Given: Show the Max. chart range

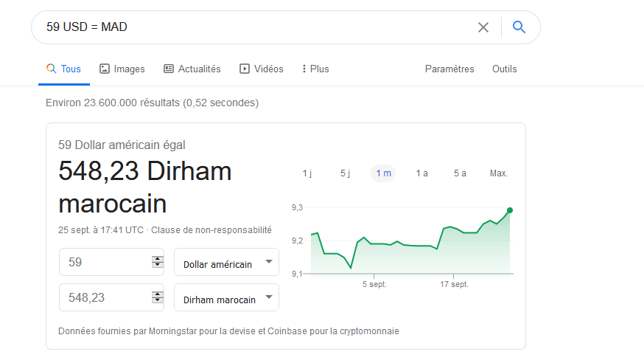Looking at the screenshot, I should 499,173.
